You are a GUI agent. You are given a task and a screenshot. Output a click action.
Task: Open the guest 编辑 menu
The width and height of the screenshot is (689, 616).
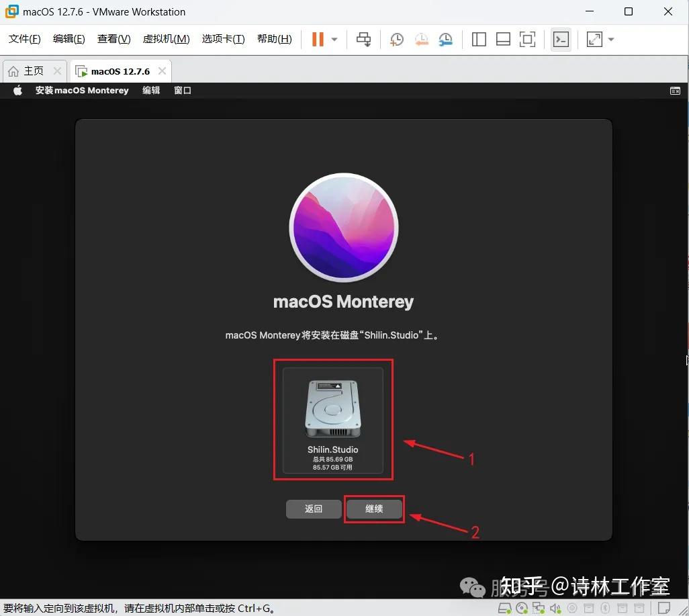(x=151, y=91)
